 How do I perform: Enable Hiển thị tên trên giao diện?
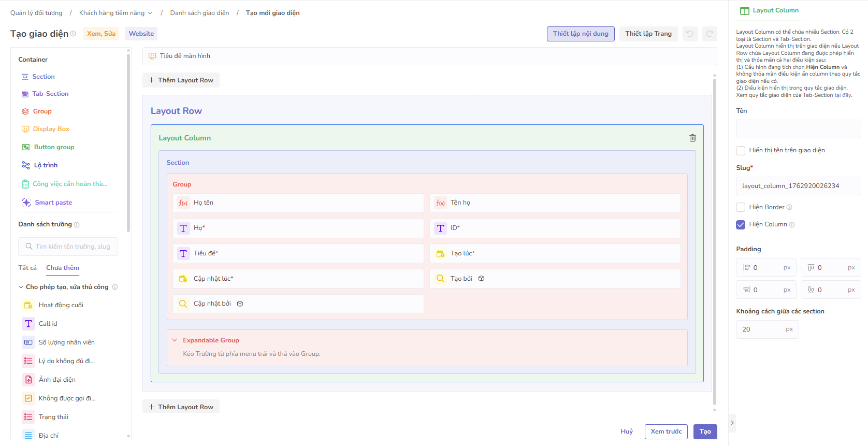click(741, 150)
